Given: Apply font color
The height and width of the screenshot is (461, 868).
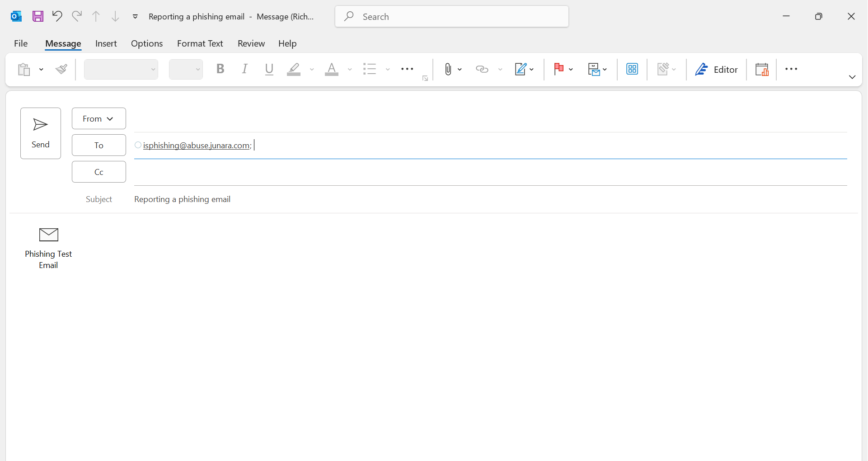Looking at the screenshot, I should pyautogui.click(x=332, y=69).
